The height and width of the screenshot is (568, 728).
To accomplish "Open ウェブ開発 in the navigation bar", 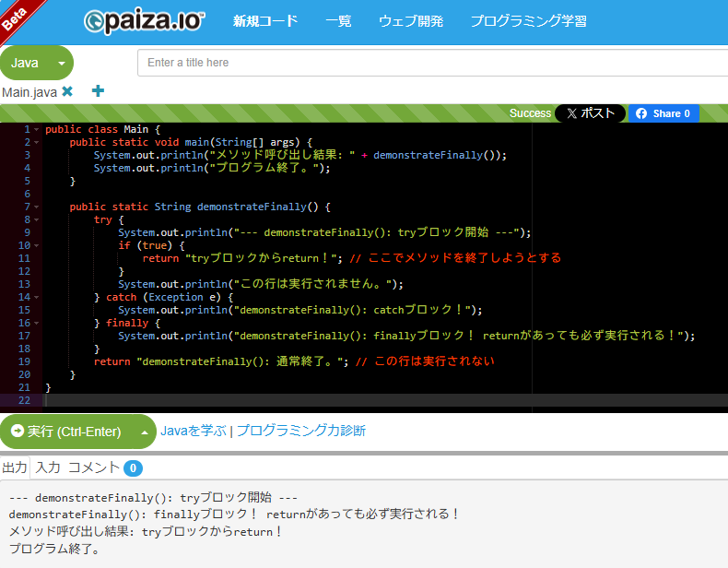I will click(x=411, y=21).
